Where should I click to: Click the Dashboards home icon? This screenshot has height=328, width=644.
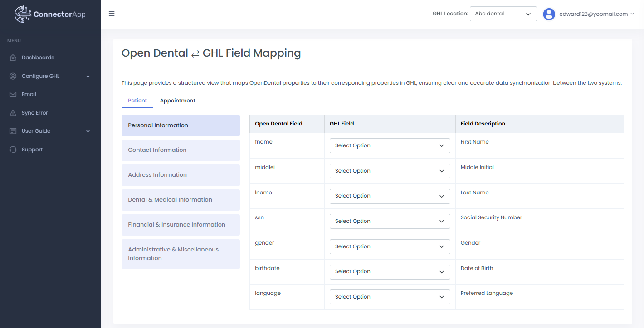[13, 58]
